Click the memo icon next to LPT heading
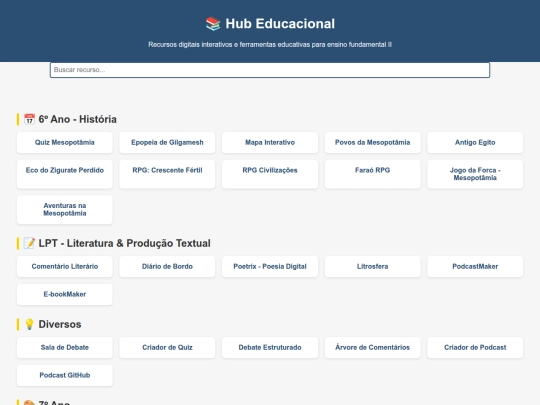 coord(29,243)
